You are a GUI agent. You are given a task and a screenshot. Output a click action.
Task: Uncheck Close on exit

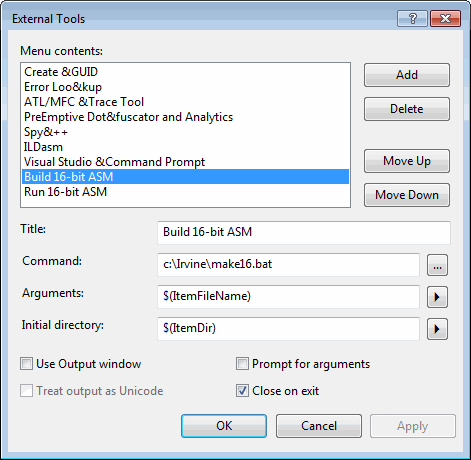(x=242, y=391)
